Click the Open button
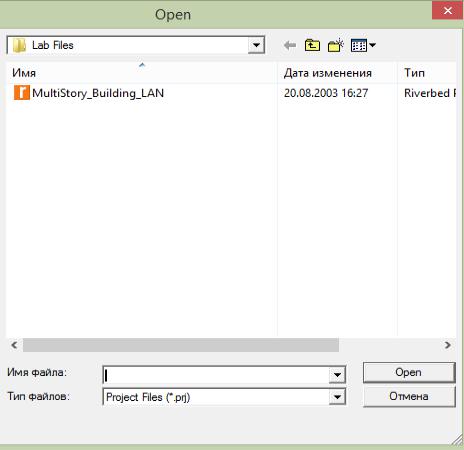Image resolution: width=464 pixels, height=450 pixels. pos(409,372)
